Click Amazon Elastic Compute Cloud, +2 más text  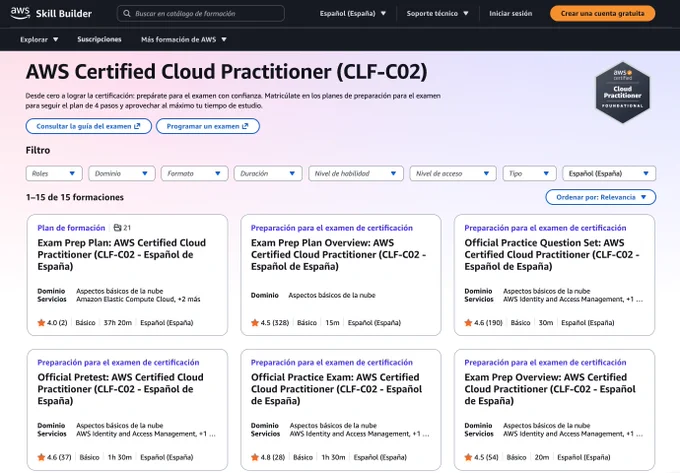click(x=138, y=299)
